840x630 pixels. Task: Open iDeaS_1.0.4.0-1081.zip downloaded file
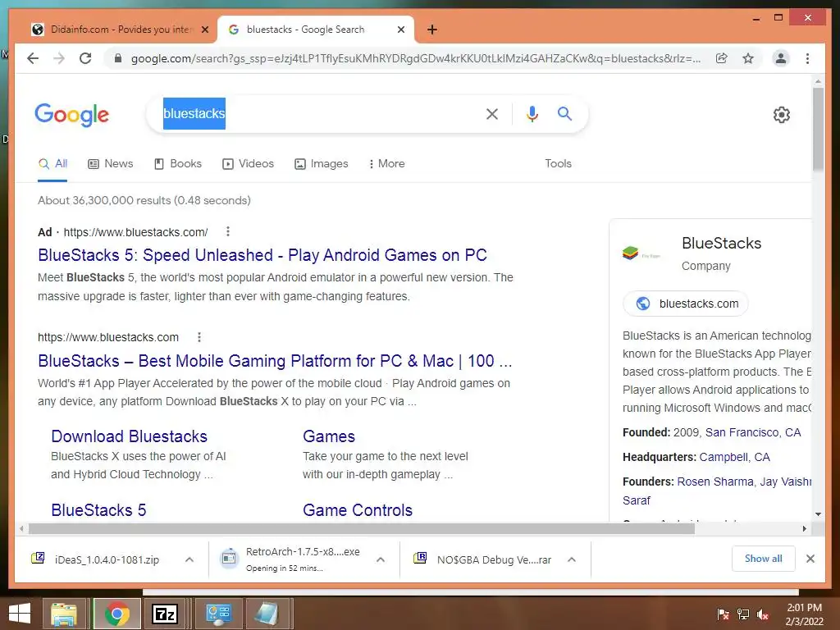107,559
